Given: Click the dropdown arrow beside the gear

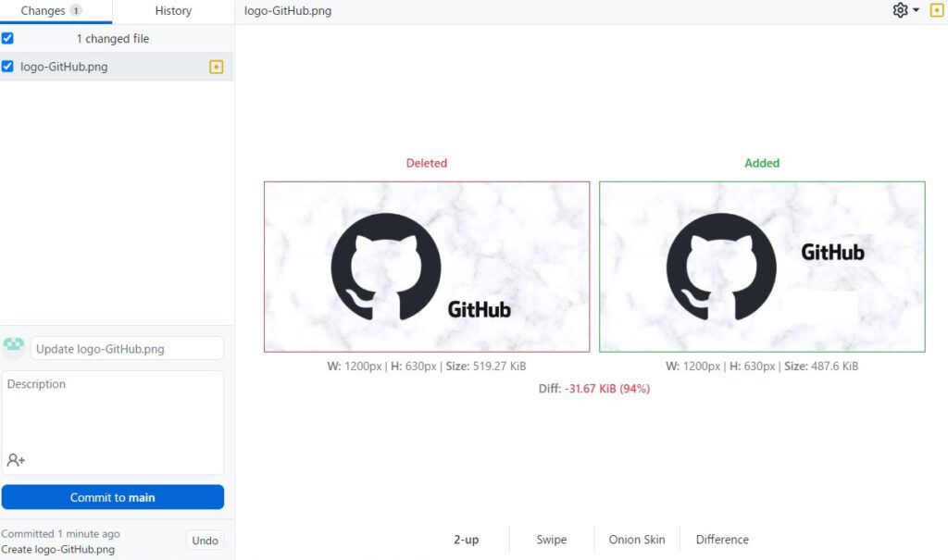Looking at the screenshot, I should [x=916, y=10].
